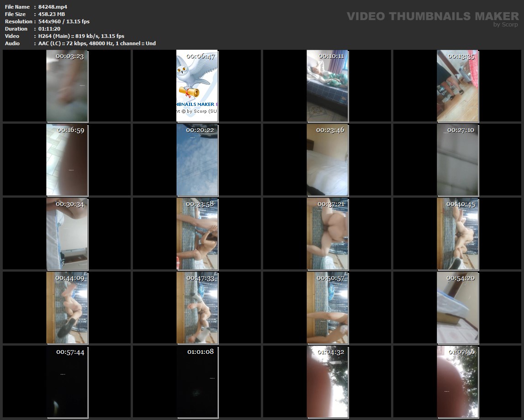
Task: Select the thumbnail stamped 01:04:32
Action: pos(328,382)
